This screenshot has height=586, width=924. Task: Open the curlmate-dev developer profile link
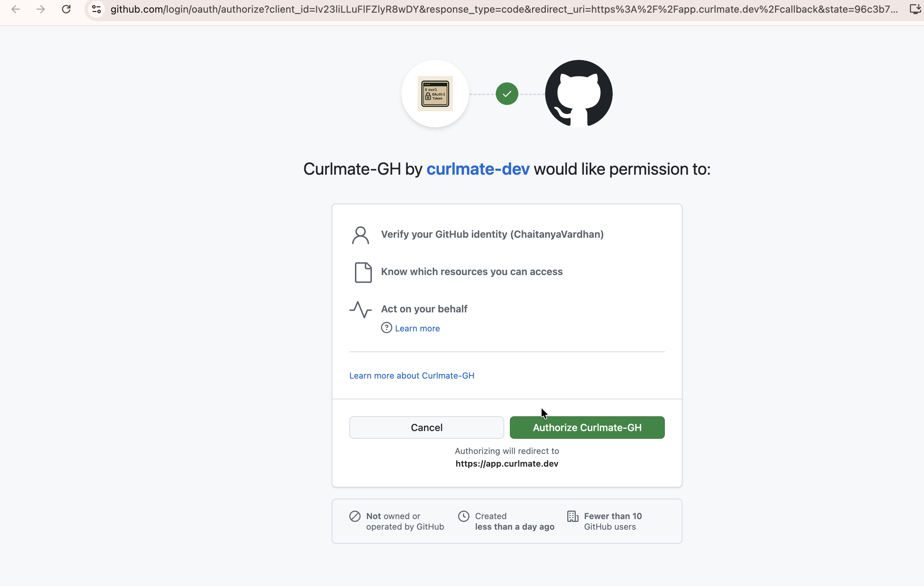coord(478,169)
